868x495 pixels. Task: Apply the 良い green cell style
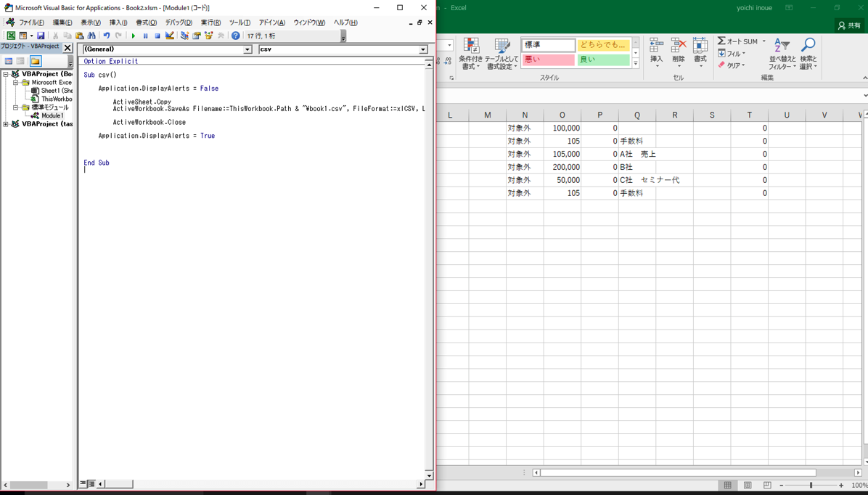(x=603, y=60)
